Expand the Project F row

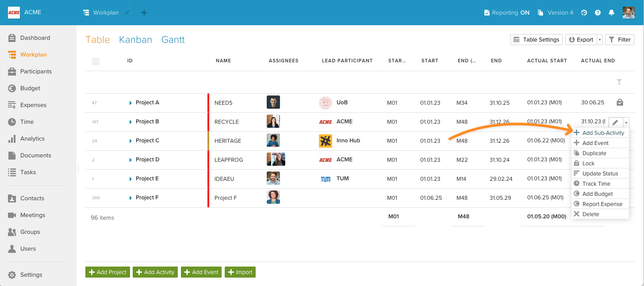click(130, 198)
